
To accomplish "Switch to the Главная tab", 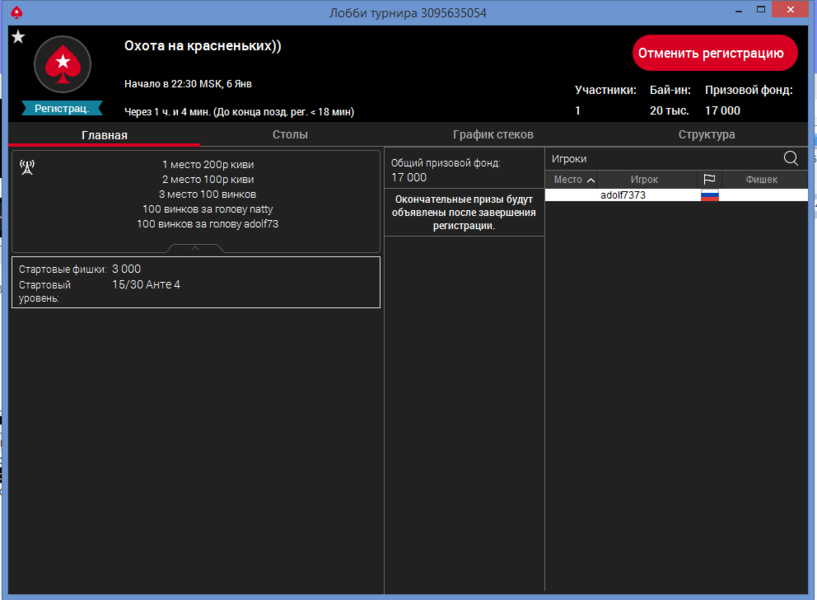I will pyautogui.click(x=104, y=135).
